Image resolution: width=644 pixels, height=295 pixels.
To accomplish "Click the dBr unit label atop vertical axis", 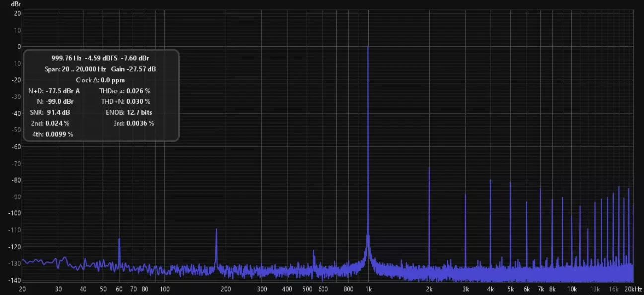I will click(16, 4).
